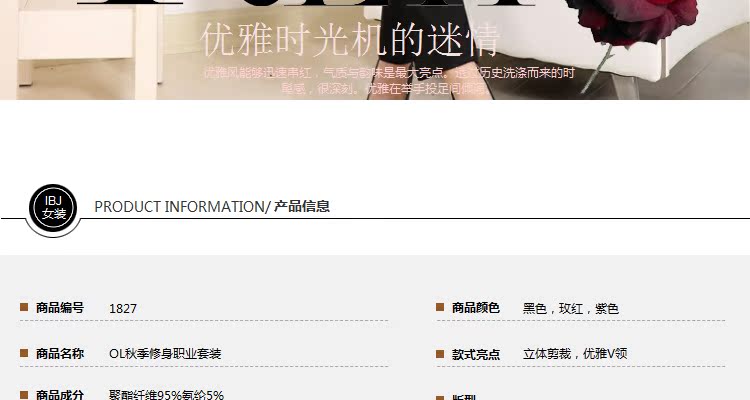Image resolution: width=750 pixels, height=400 pixels.
Task: Click the 商品编号 label
Action: [60, 308]
